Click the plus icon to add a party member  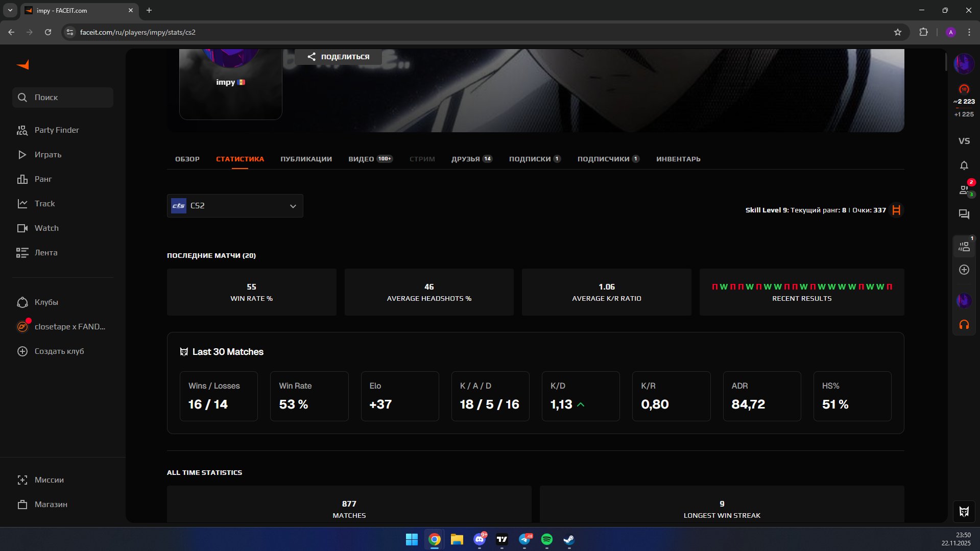964,270
